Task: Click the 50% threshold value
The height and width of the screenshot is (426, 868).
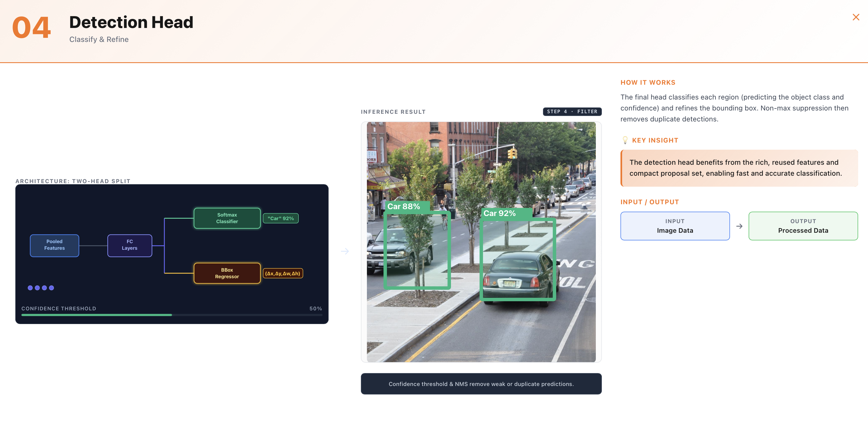Action: [316, 308]
